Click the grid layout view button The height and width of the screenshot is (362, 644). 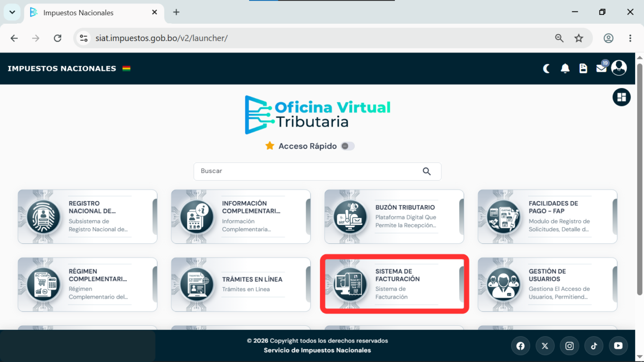621,97
